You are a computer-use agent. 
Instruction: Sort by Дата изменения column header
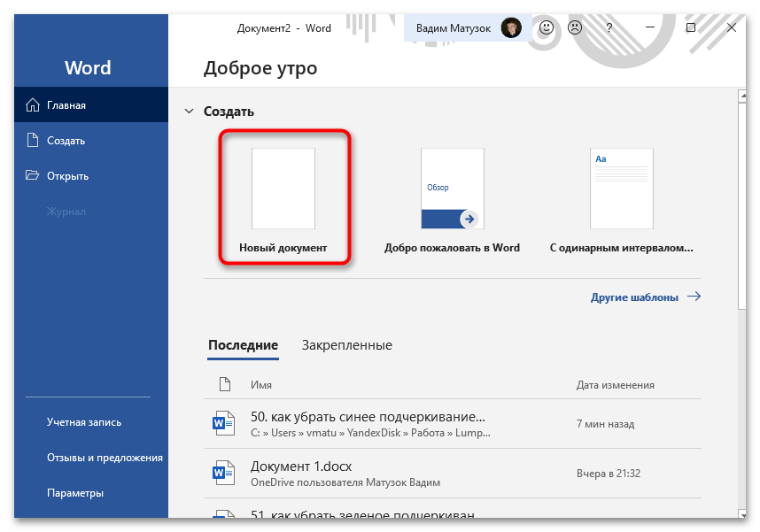[615, 385]
